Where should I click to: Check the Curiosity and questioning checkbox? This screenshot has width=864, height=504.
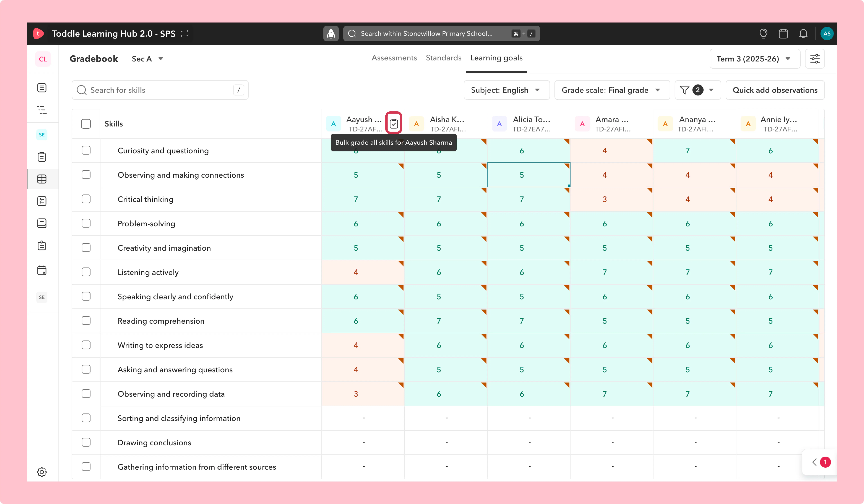[86, 150]
